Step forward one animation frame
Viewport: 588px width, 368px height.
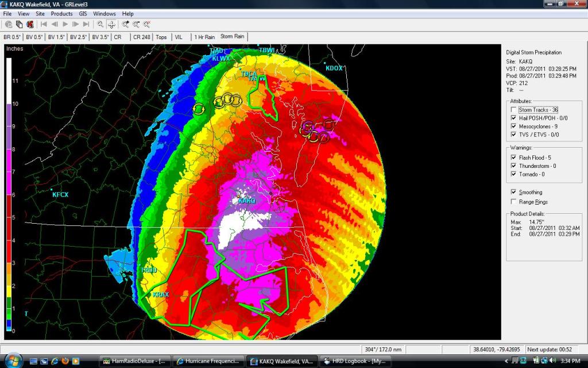76,24
